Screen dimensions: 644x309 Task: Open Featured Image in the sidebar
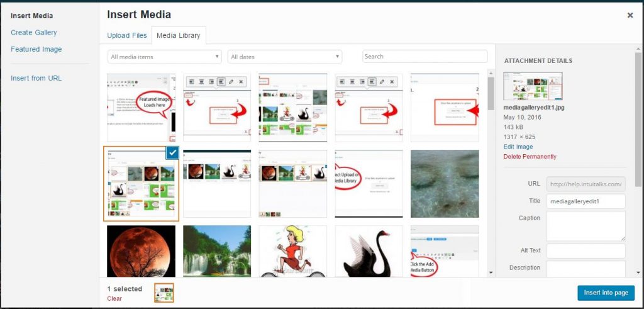pos(36,49)
